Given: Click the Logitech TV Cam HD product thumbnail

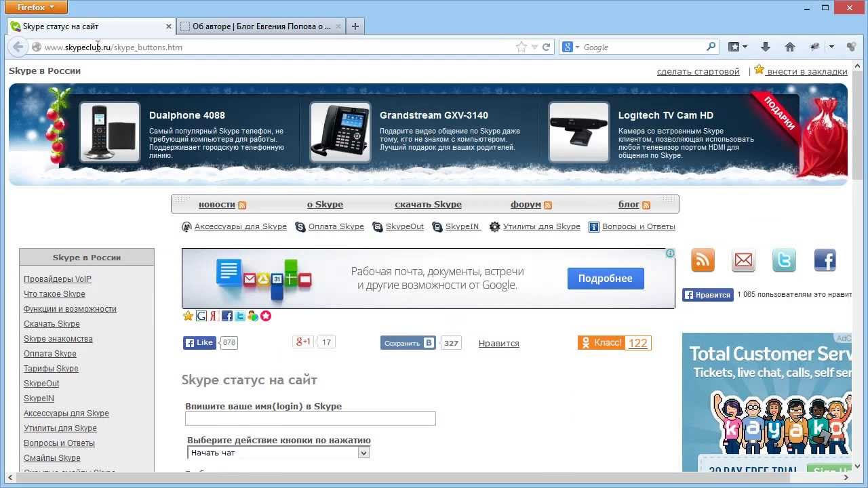Looking at the screenshot, I should (579, 132).
